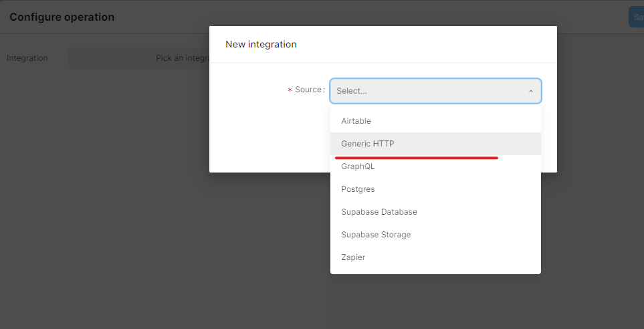Pick GraphQL as the integration source
The height and width of the screenshot is (329, 644).
click(358, 167)
